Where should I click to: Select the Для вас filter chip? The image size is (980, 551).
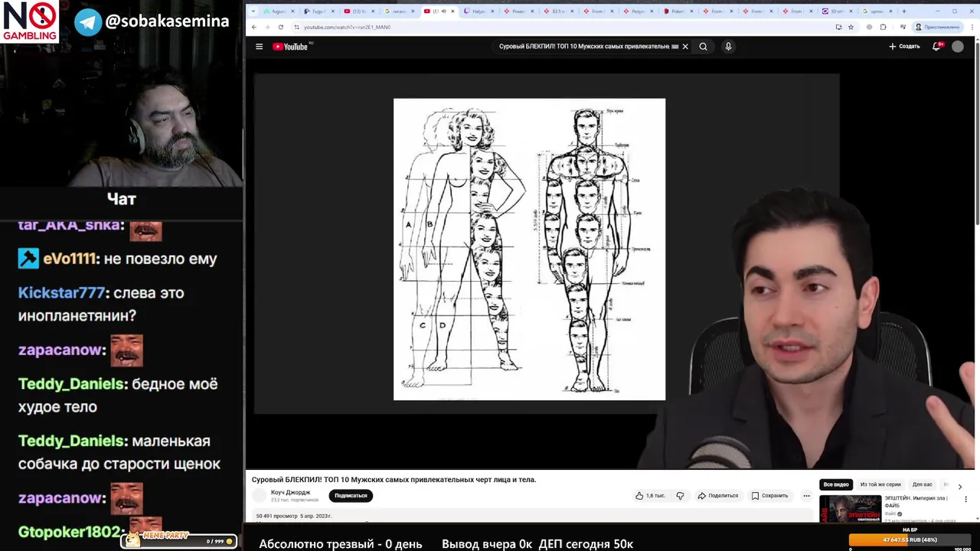[922, 484]
